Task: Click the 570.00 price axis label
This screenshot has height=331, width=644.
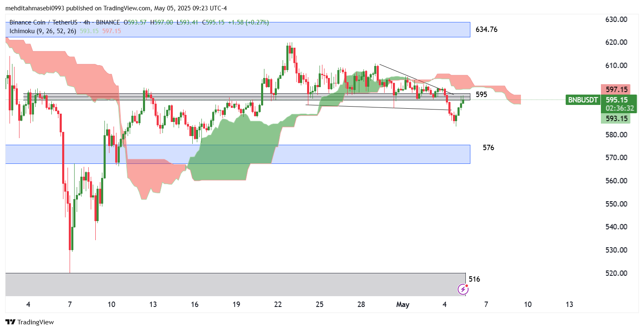Action: (615, 158)
